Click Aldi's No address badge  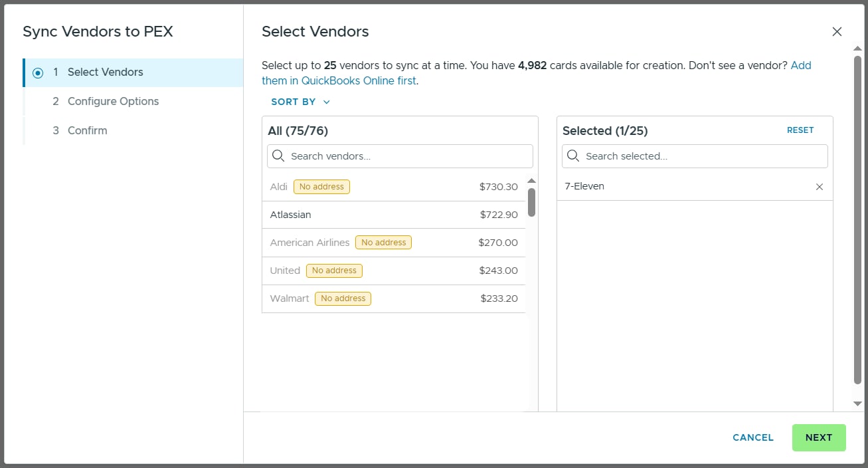(321, 187)
